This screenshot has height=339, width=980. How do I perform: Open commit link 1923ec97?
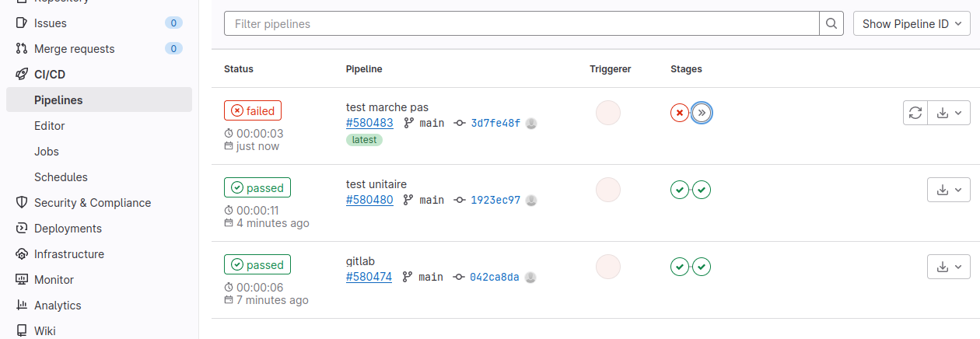click(x=495, y=200)
